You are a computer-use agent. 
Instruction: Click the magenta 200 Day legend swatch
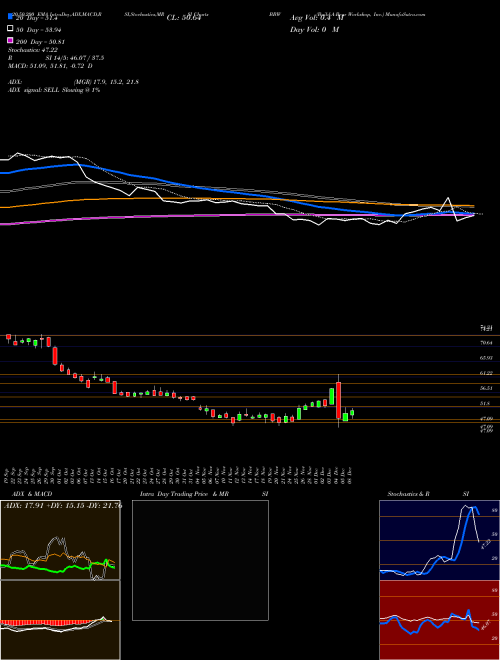point(10,41)
